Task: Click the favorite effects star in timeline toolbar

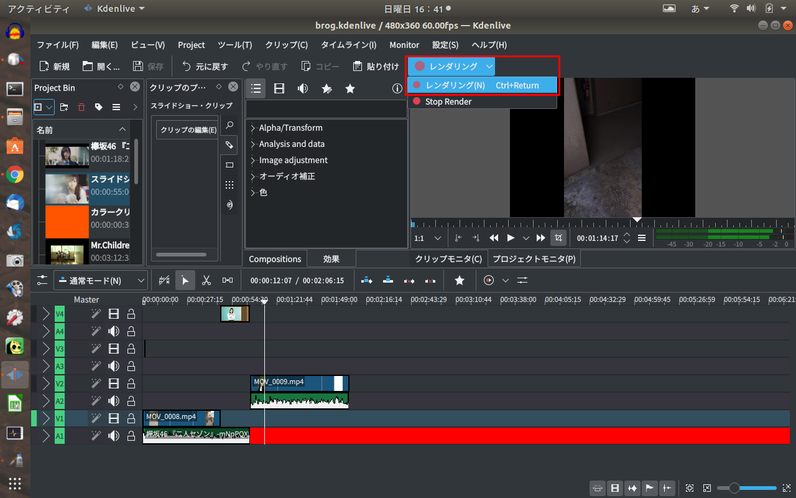Action: coord(459,280)
